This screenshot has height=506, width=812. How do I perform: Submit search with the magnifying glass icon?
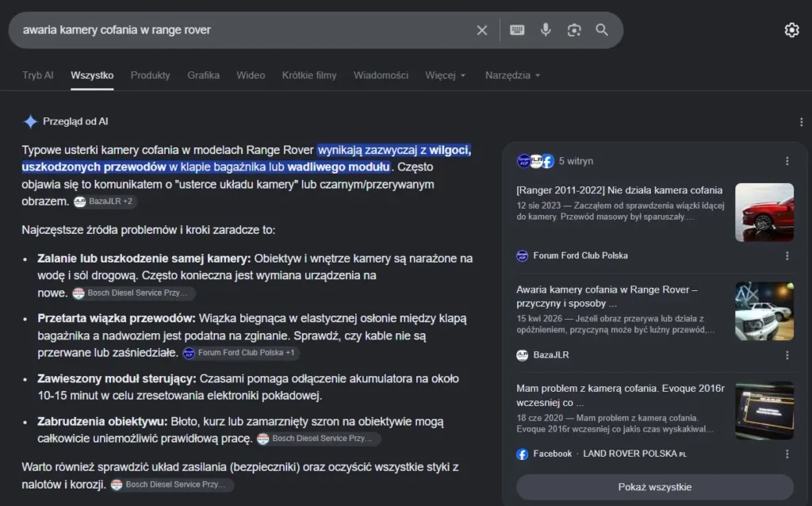tap(602, 29)
